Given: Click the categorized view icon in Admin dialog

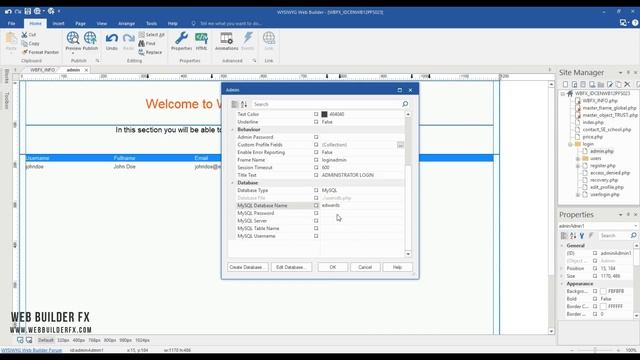Looking at the screenshot, I should tap(235, 104).
